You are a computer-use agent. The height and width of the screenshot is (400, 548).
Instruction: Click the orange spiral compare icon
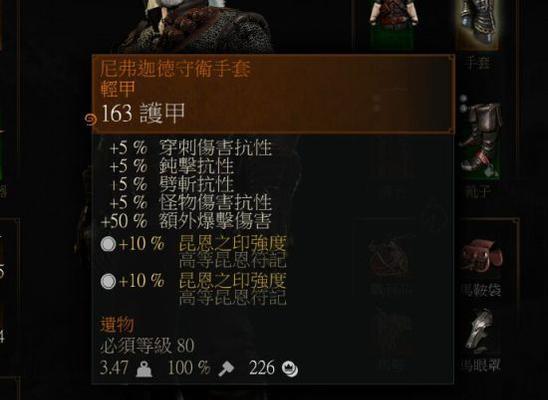pyautogui.click(x=91, y=119)
